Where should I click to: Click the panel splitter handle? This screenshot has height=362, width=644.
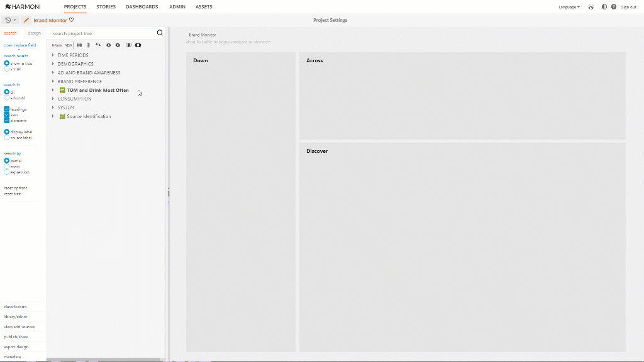(169, 195)
